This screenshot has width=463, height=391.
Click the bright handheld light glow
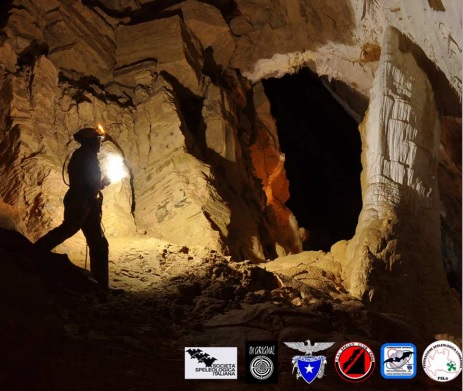coord(114,168)
